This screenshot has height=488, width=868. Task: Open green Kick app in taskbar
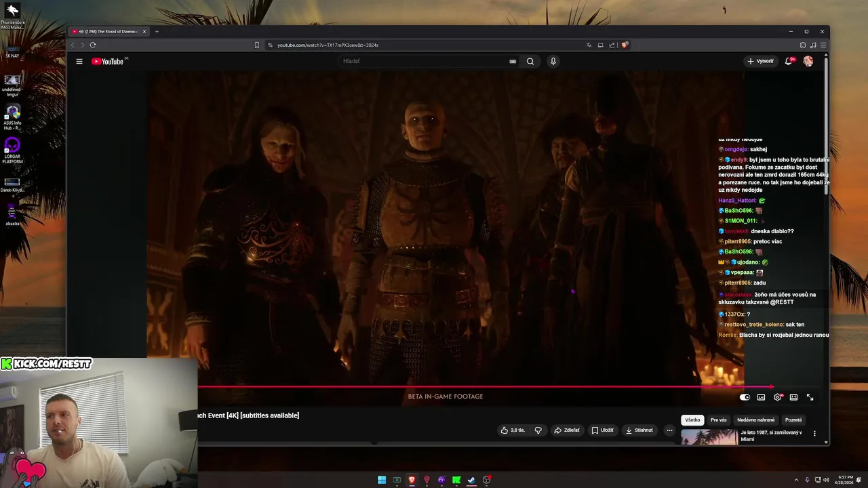[x=456, y=480]
